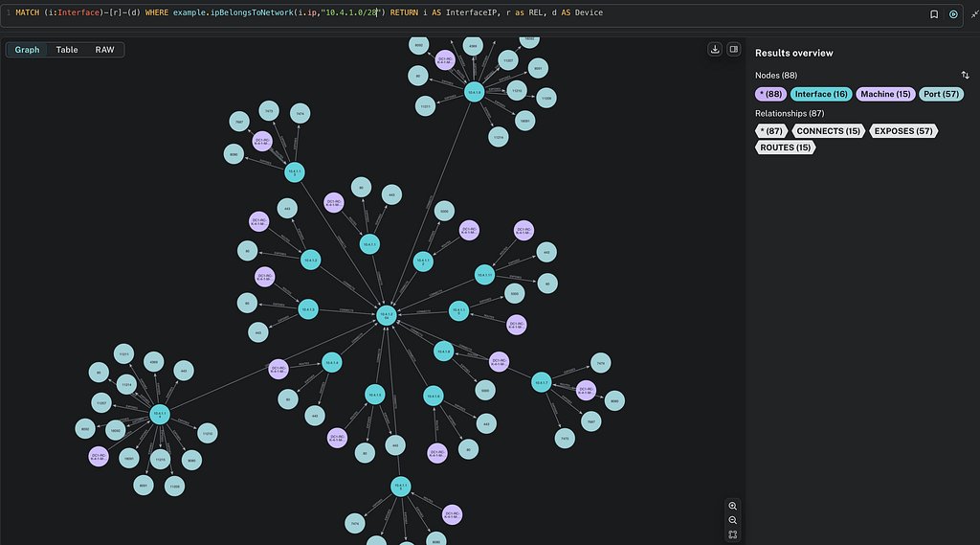This screenshot has height=545, width=980.
Task: Select Machine node routing to 10.4.1.11
Action: (x=523, y=230)
